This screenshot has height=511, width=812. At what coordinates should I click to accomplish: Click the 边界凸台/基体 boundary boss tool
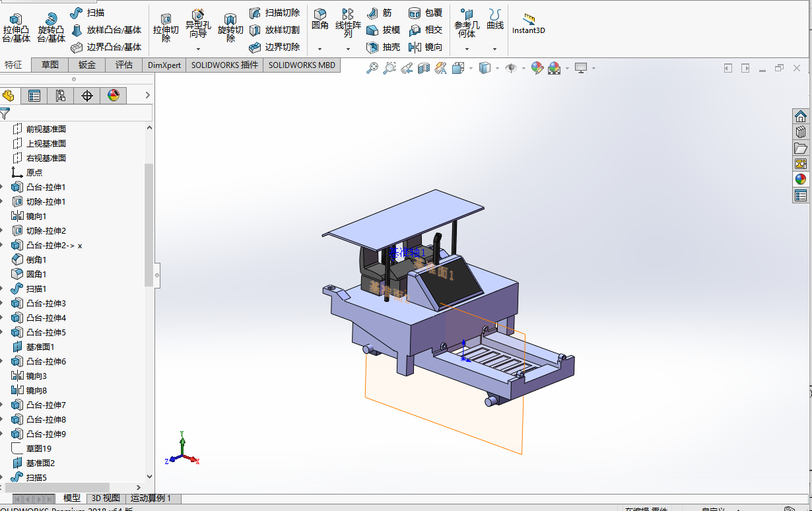point(106,47)
